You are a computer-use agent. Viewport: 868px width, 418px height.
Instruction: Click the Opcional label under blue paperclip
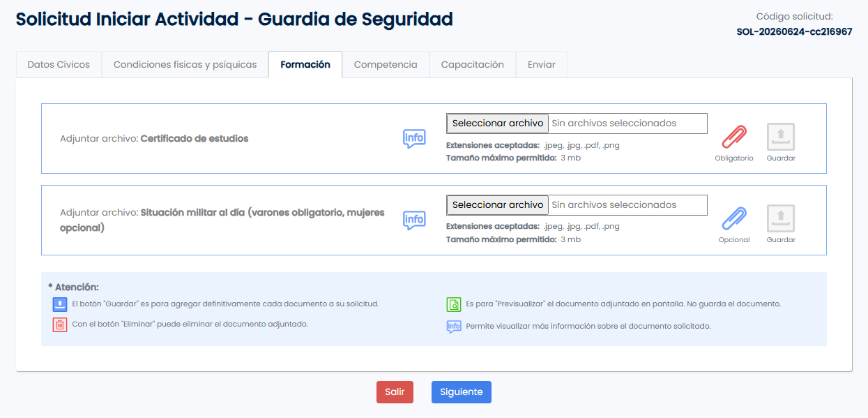click(734, 240)
